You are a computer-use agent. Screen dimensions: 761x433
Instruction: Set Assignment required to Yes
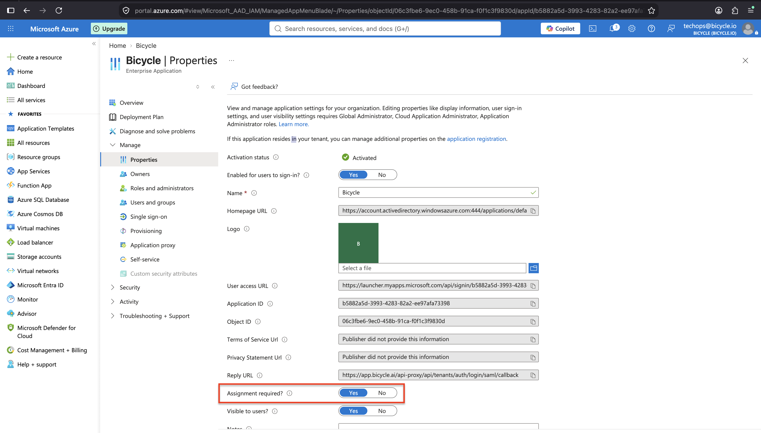coord(353,393)
